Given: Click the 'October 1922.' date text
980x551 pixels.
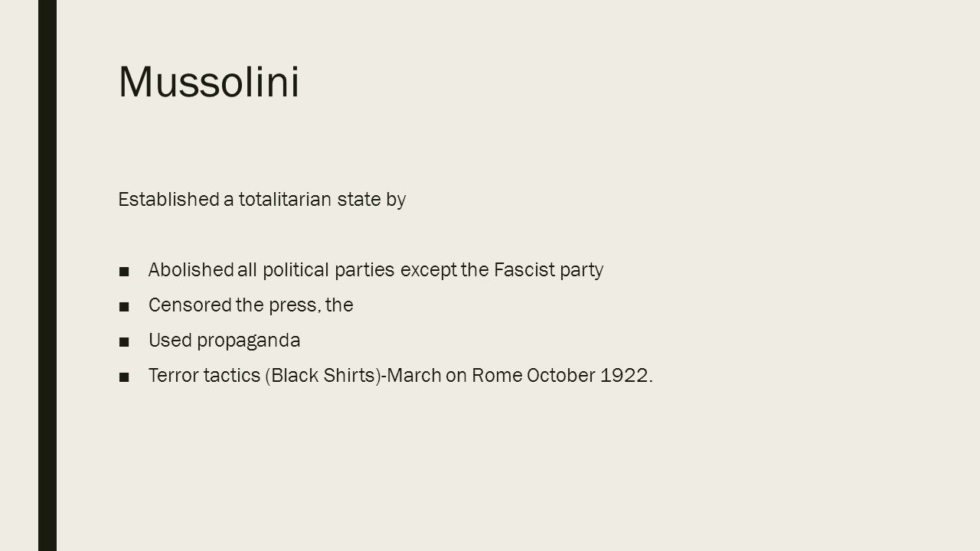Looking at the screenshot, I should point(590,376).
